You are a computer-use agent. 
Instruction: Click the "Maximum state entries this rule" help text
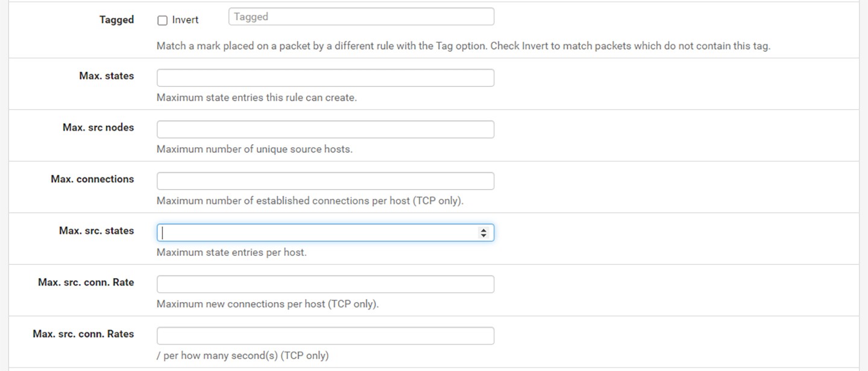(x=256, y=97)
